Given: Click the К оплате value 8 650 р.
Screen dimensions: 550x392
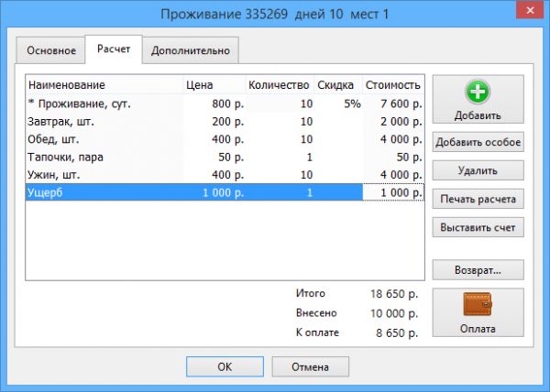Looking at the screenshot, I should [x=397, y=332].
